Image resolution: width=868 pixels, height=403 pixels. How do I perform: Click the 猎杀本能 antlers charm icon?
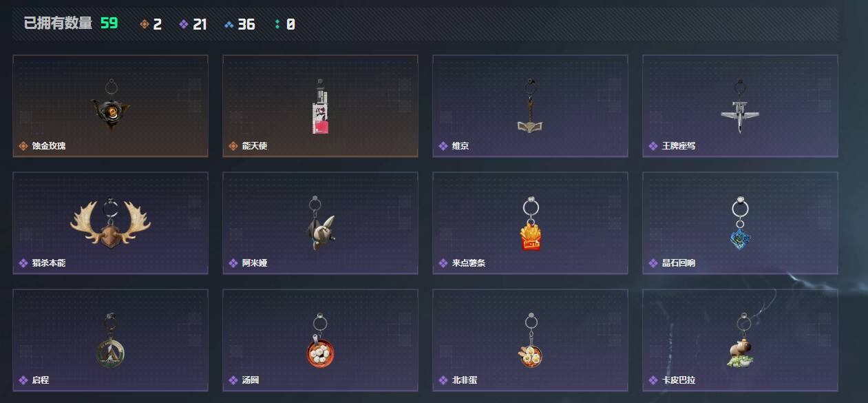pos(110,222)
